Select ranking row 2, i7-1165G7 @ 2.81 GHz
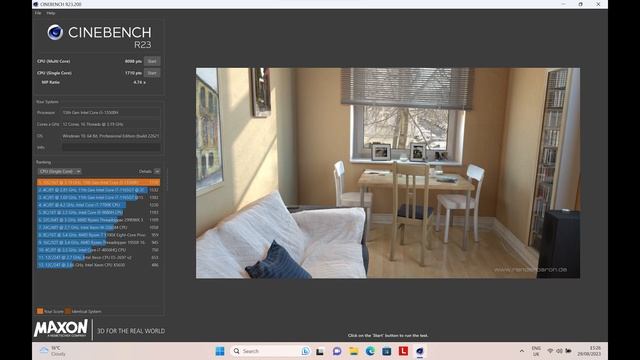 click(x=98, y=190)
